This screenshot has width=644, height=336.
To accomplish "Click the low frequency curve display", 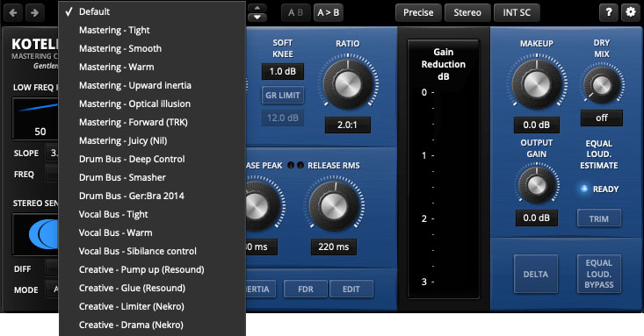I will click(36, 119).
